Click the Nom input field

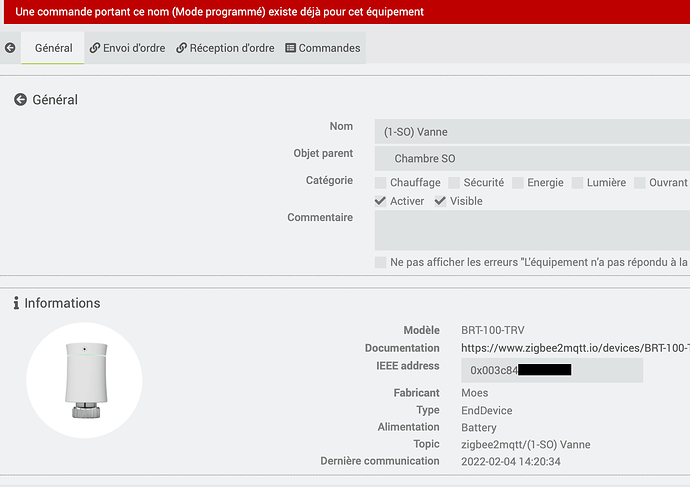coord(532,132)
